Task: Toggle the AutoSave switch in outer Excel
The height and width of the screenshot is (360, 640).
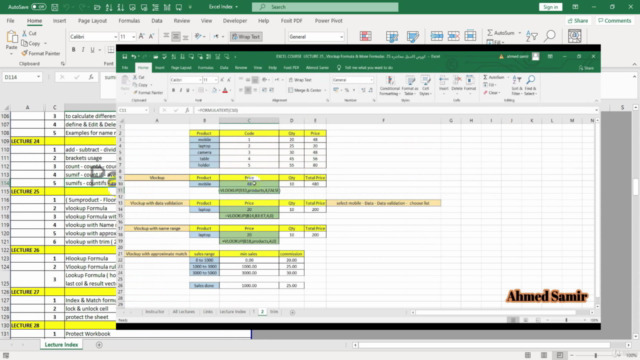Action: pos(38,7)
